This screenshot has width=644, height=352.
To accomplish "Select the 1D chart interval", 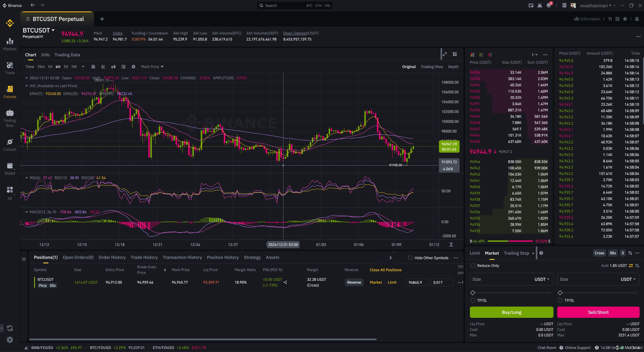I will tap(66, 67).
